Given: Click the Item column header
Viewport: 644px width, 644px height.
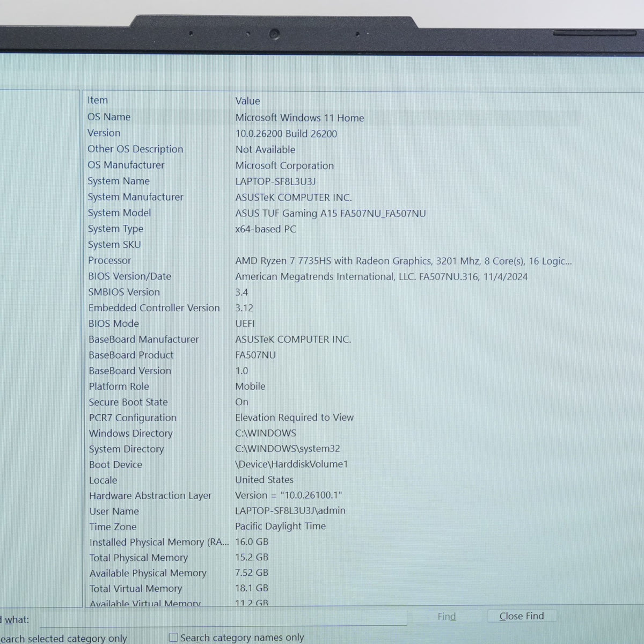Looking at the screenshot, I should [98, 100].
